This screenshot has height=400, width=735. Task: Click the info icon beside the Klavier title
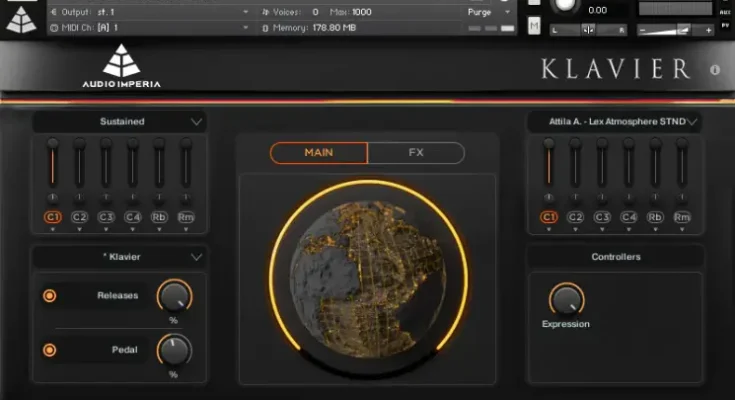click(x=714, y=70)
